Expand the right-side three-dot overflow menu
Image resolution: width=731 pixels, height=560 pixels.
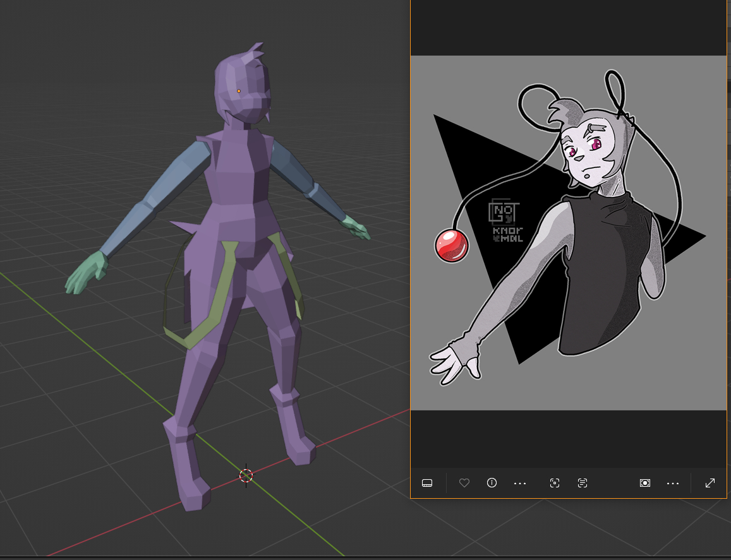673,484
